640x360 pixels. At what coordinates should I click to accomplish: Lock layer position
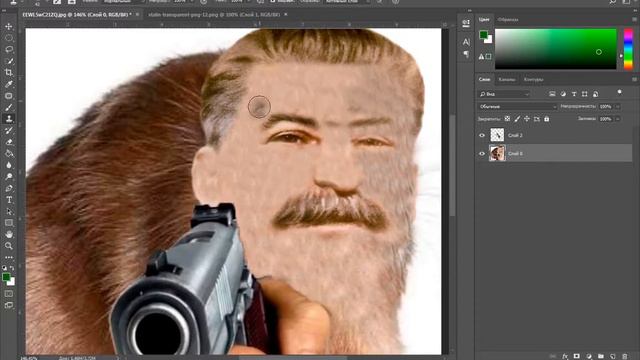click(x=527, y=119)
